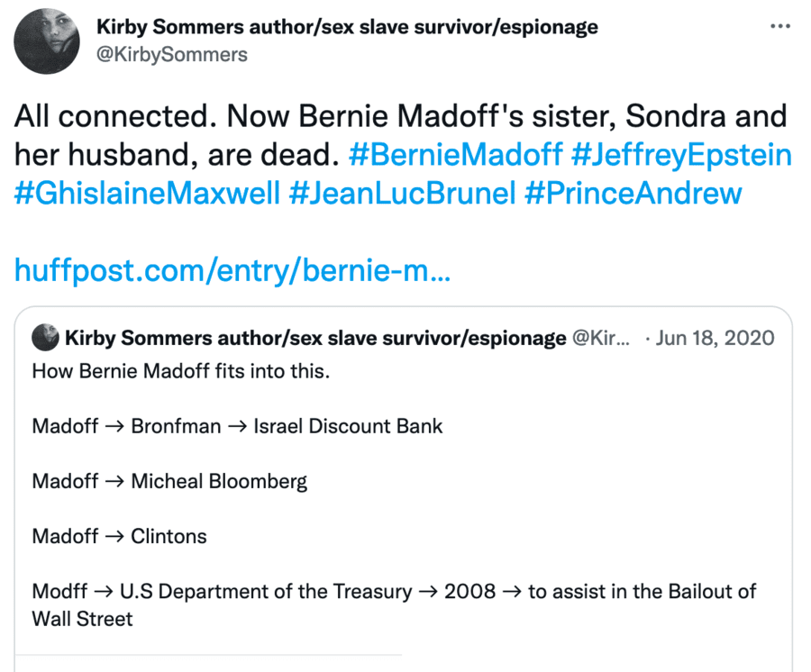811x672 pixels.
Task: Open the three-dot more options menu
Action: [x=779, y=27]
